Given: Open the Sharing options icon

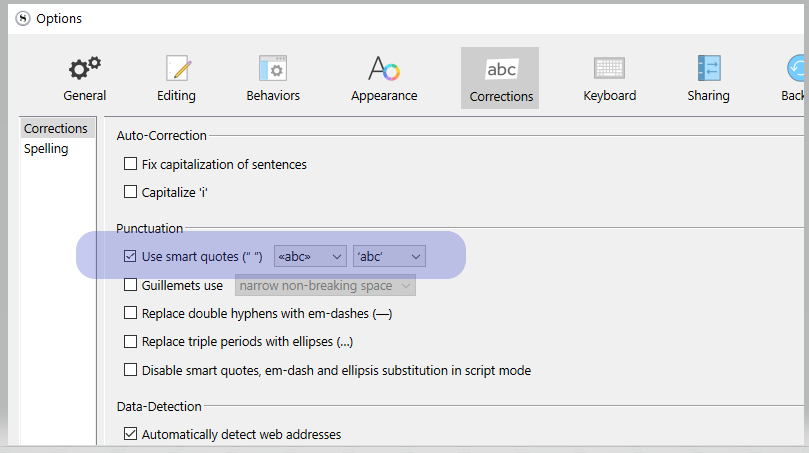Looking at the screenshot, I should (709, 68).
